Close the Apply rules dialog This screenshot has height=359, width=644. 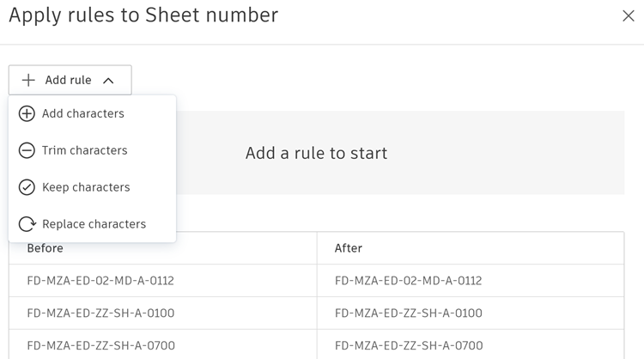tap(628, 15)
